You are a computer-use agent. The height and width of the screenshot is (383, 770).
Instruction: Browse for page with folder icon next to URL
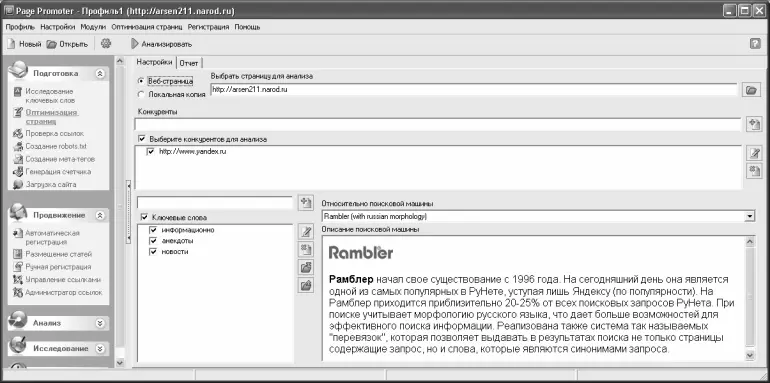[750, 90]
